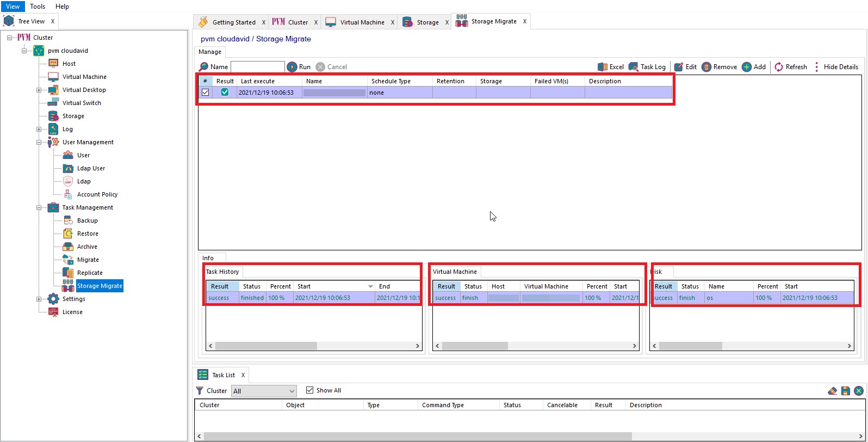This screenshot has height=442, width=868.
Task: Collapse the pvm cloudavid tree node
Action: (24, 51)
